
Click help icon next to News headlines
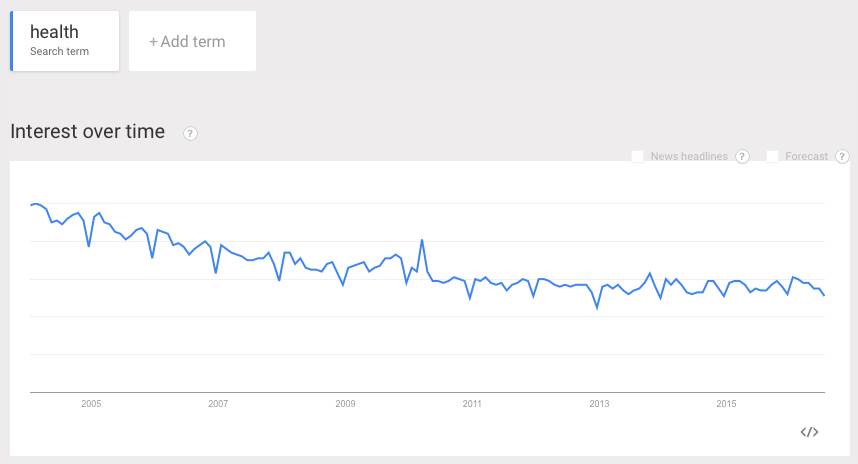[x=742, y=156]
